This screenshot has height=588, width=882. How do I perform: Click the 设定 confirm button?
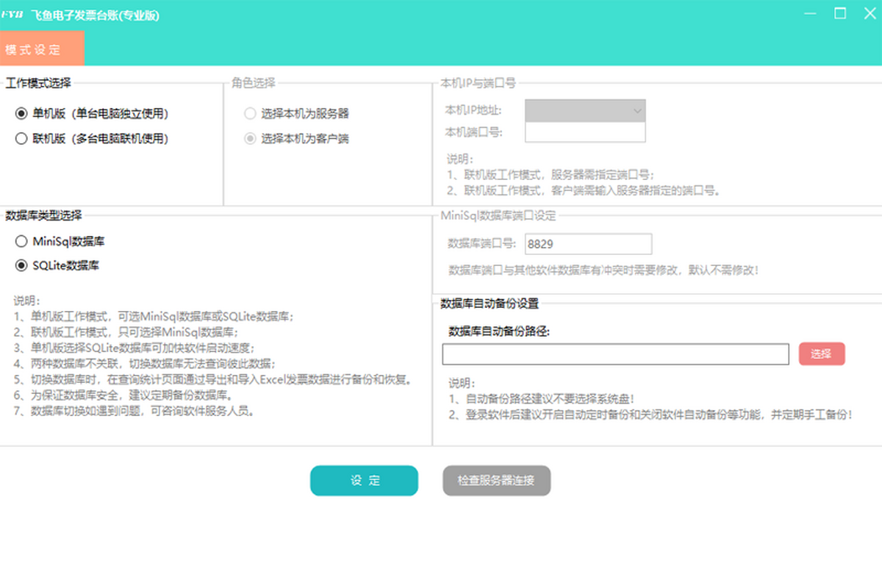click(x=364, y=481)
